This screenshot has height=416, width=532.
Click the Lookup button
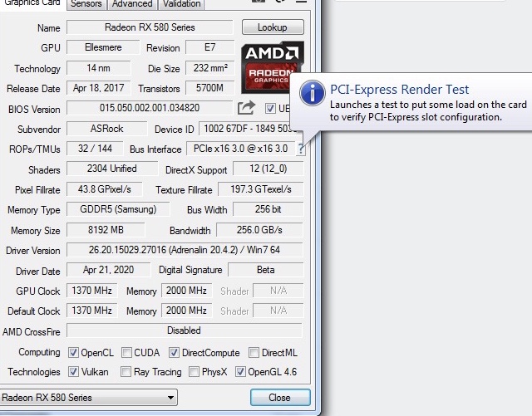point(273,27)
